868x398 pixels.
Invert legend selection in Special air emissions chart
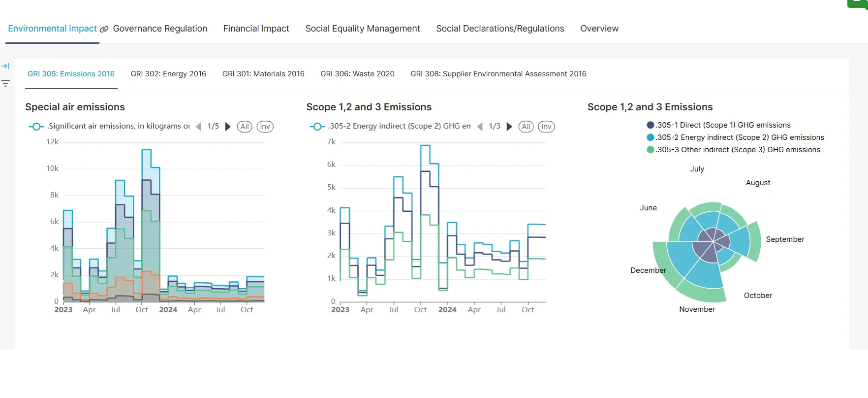(x=265, y=127)
